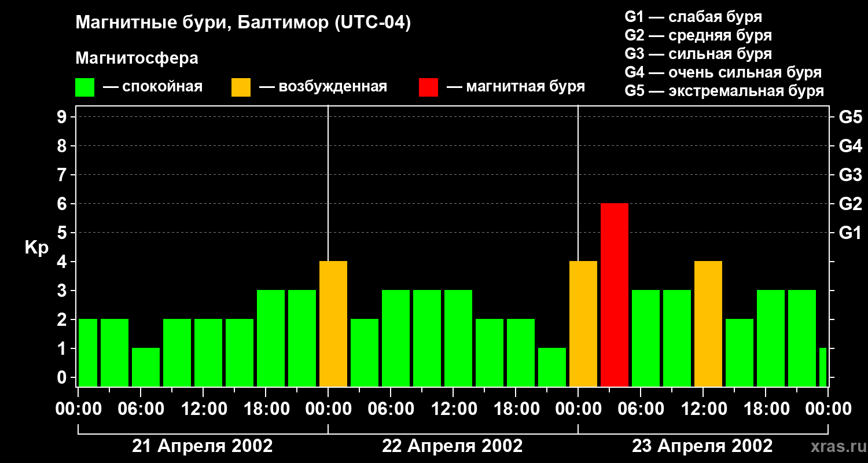Click the 'G4 — очень сильная буря' legend line
The height and width of the screenshot is (463, 868).
(723, 72)
